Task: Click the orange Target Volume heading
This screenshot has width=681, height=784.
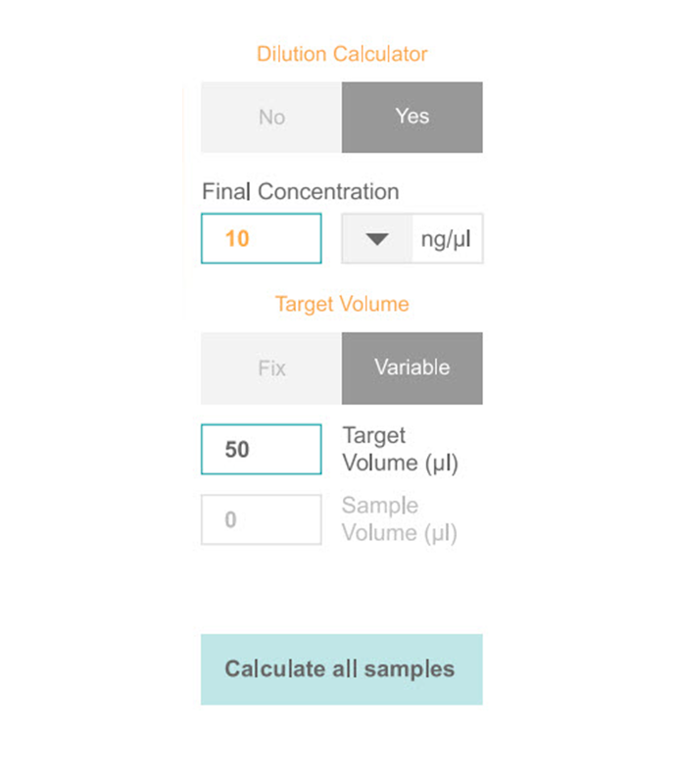Action: pyautogui.click(x=342, y=304)
